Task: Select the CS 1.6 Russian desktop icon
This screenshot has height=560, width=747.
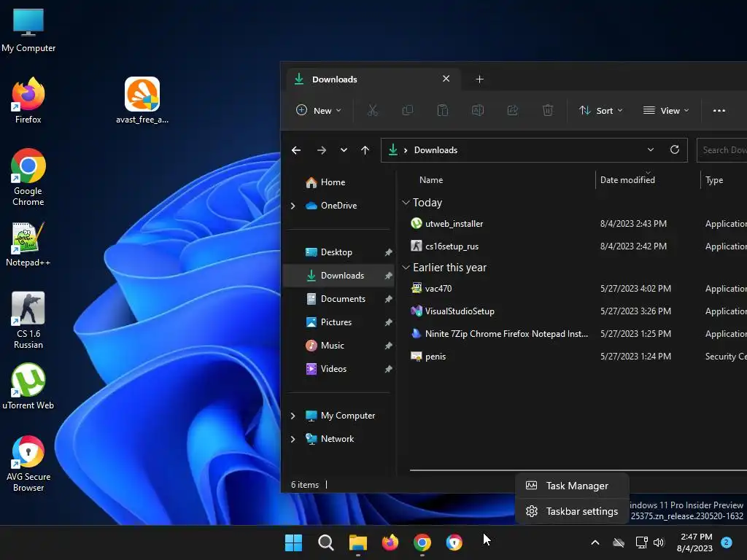Action: click(x=28, y=320)
